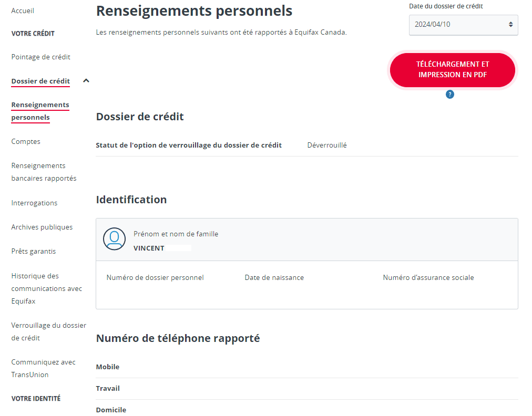
Task: Open the Interrogations page
Action: pyautogui.click(x=33, y=203)
